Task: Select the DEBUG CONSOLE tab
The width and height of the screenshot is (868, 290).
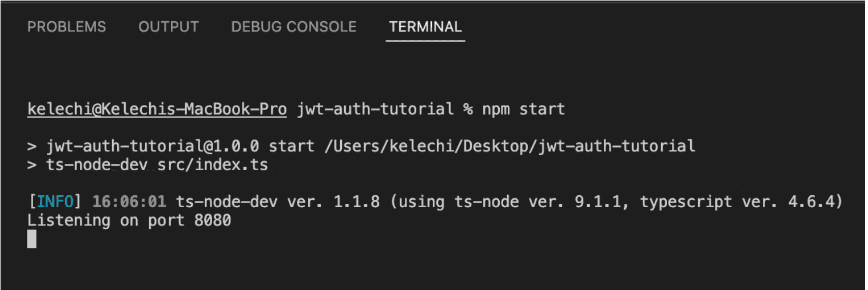Action: (293, 27)
